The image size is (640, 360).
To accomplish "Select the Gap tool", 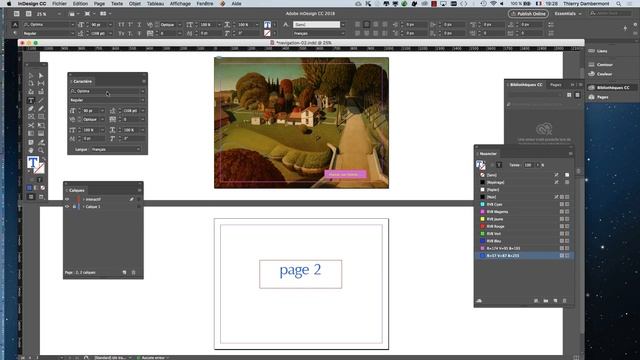I will [41, 84].
